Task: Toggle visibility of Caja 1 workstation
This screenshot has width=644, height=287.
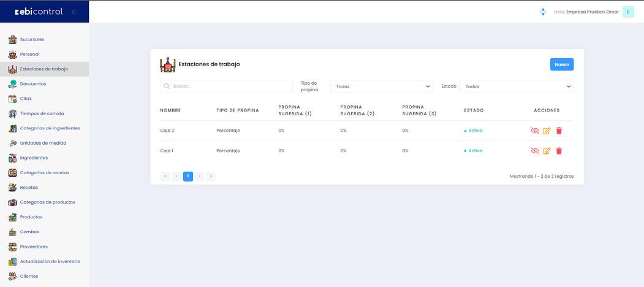Action: [534, 151]
